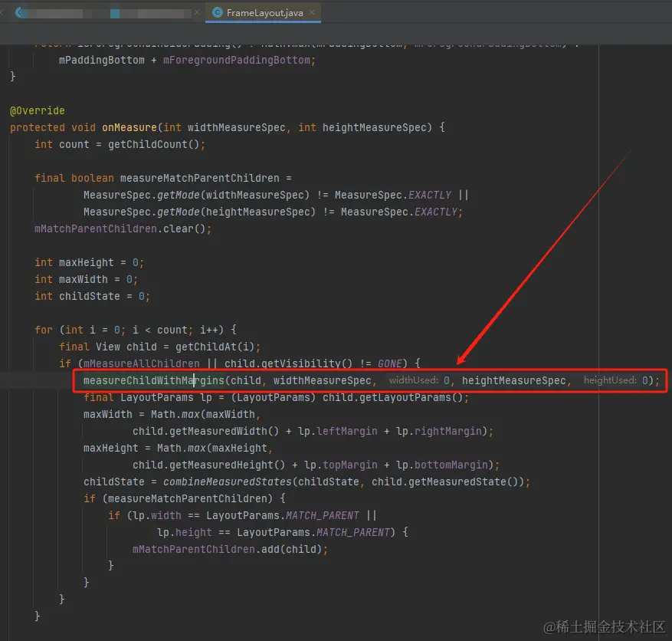
Task: Click the onMeasure method name
Action: point(129,127)
